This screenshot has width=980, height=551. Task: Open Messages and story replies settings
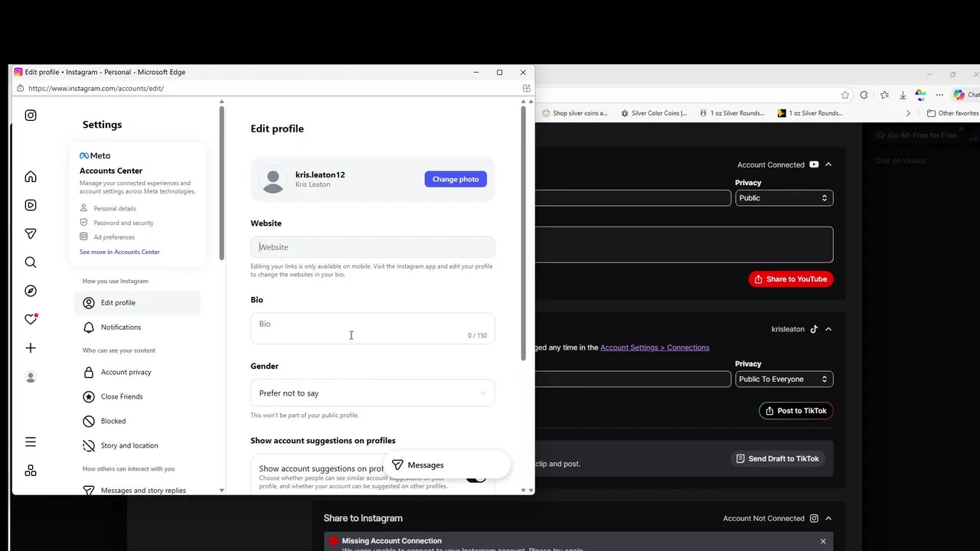click(138, 490)
